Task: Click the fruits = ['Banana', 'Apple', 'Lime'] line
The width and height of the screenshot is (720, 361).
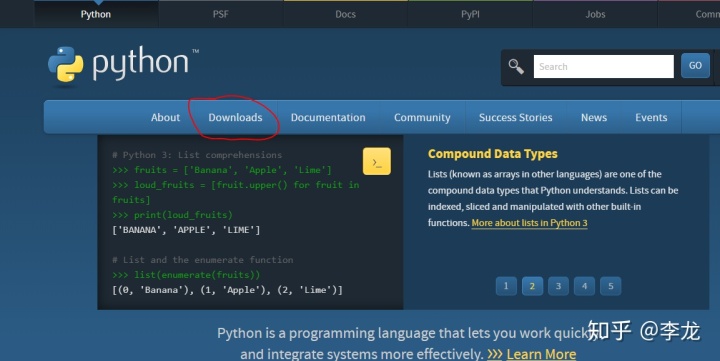Action: click(x=222, y=170)
